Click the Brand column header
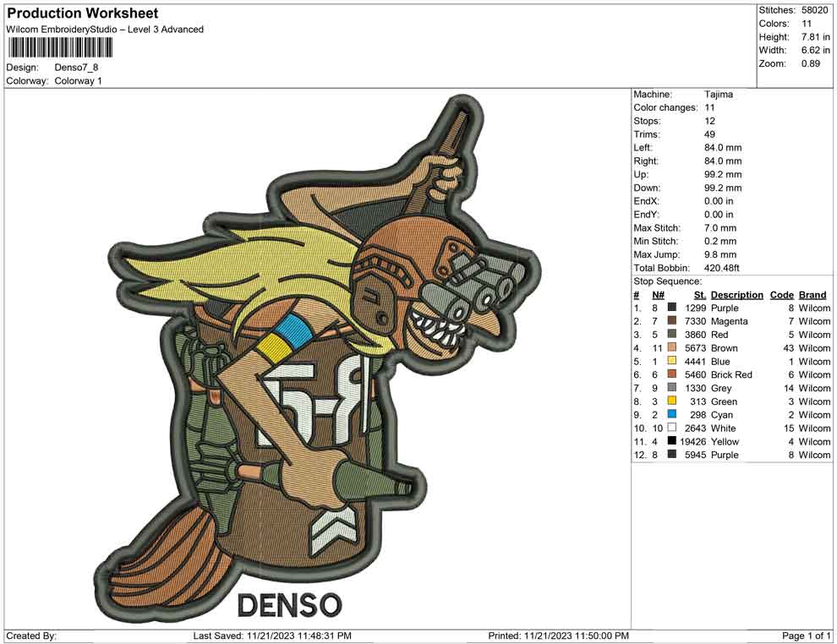The width and height of the screenshot is (837, 644). coord(812,295)
